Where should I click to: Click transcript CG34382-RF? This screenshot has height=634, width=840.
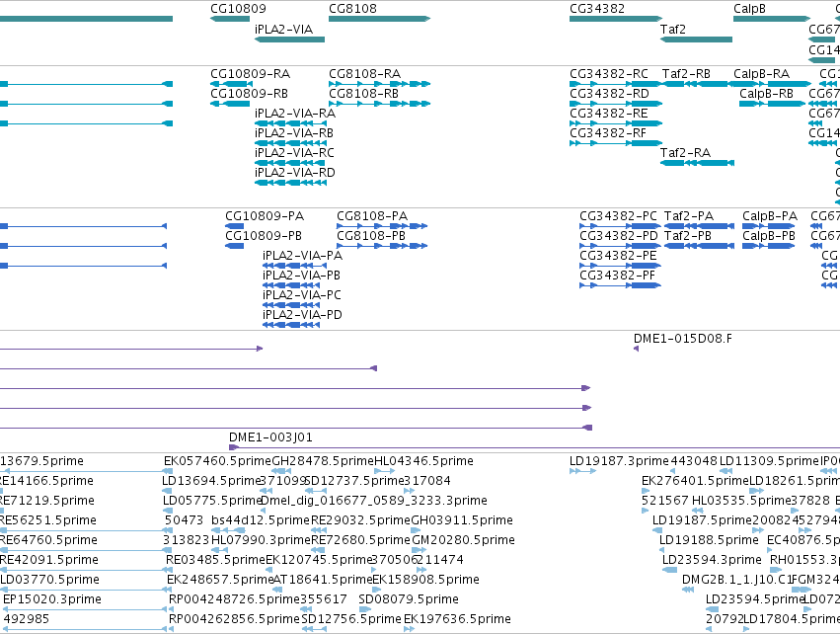608,133
